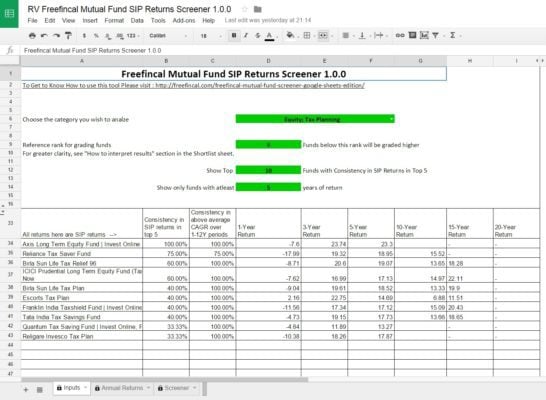The width and height of the screenshot is (546, 400).
Task: Open the Annual Returns tab dropdown arrow
Action: [x=148, y=388]
